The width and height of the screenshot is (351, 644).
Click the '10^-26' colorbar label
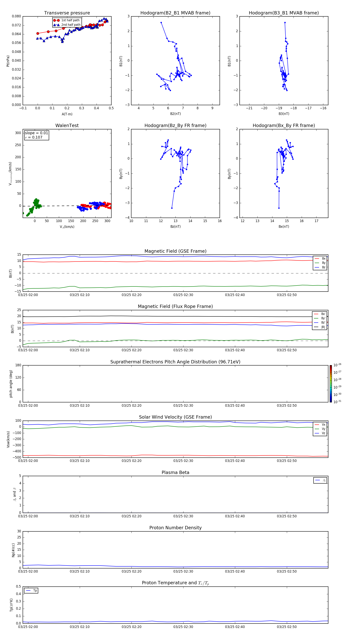(x=337, y=365)
